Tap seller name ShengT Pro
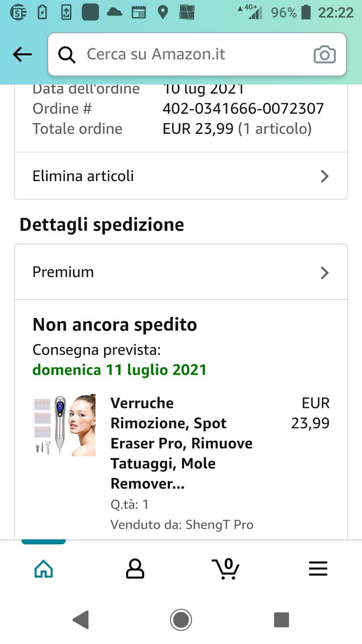The width and height of the screenshot is (362, 644). click(x=220, y=525)
